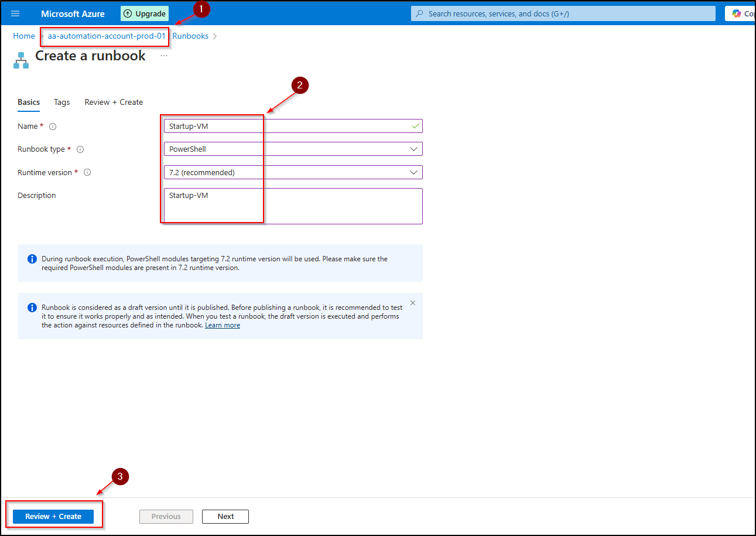
Task: Click the Runbook type info icon
Action: click(80, 149)
